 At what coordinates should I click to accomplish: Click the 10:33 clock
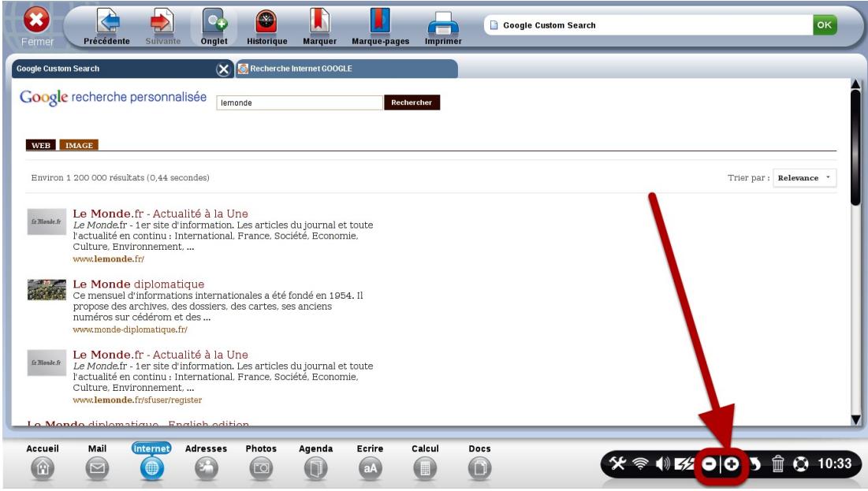click(x=834, y=463)
